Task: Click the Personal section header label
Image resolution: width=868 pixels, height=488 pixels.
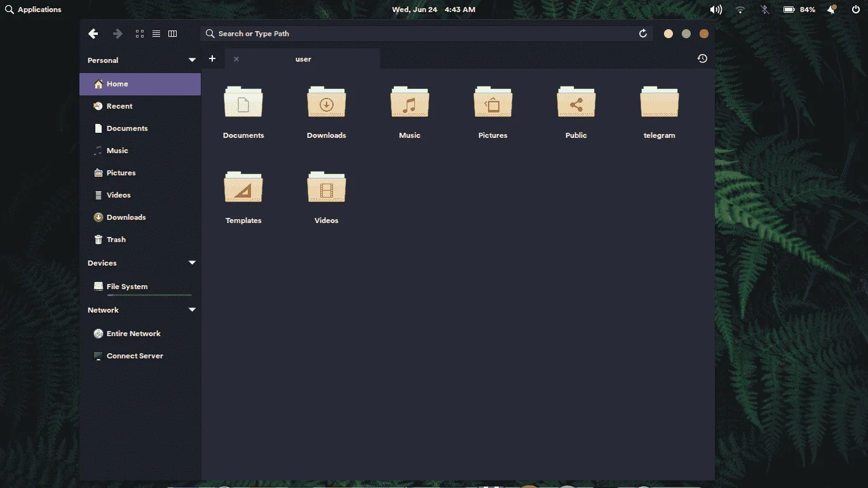Action: point(103,60)
